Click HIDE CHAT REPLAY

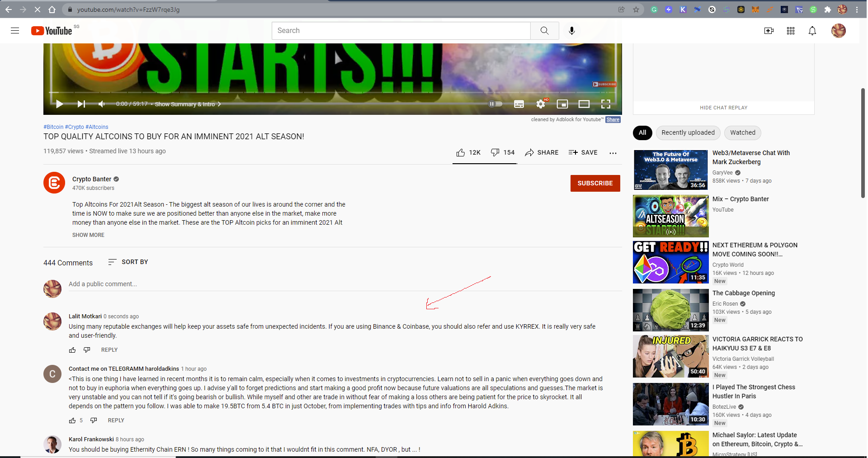click(724, 108)
